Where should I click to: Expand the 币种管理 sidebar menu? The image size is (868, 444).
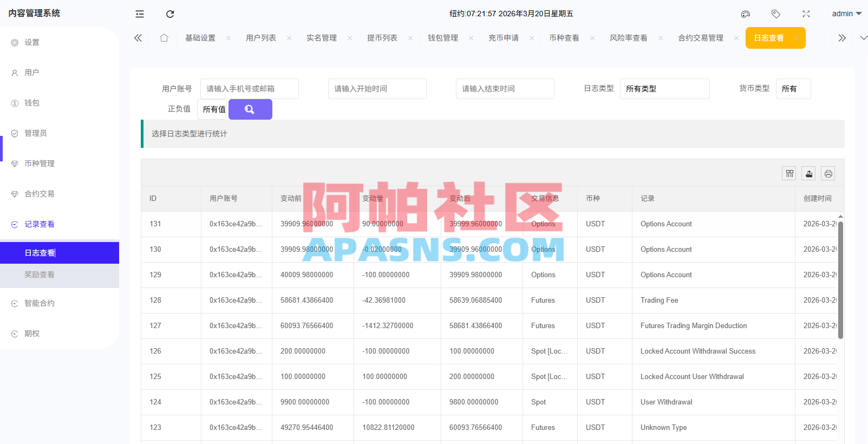tap(60, 164)
